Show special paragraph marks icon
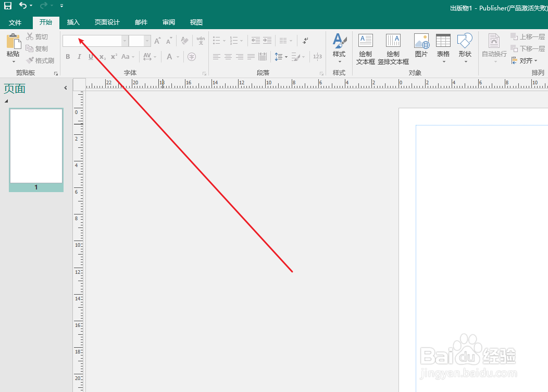This screenshot has height=392, width=548. tap(305, 41)
